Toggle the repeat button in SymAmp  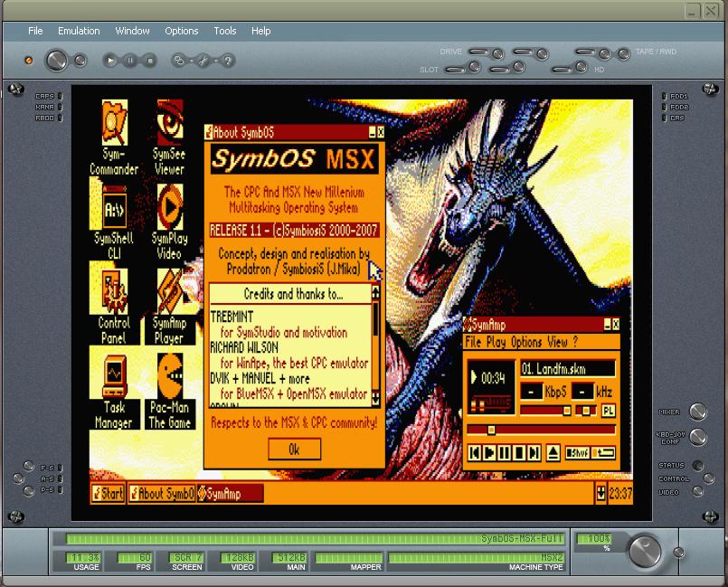[603, 452]
